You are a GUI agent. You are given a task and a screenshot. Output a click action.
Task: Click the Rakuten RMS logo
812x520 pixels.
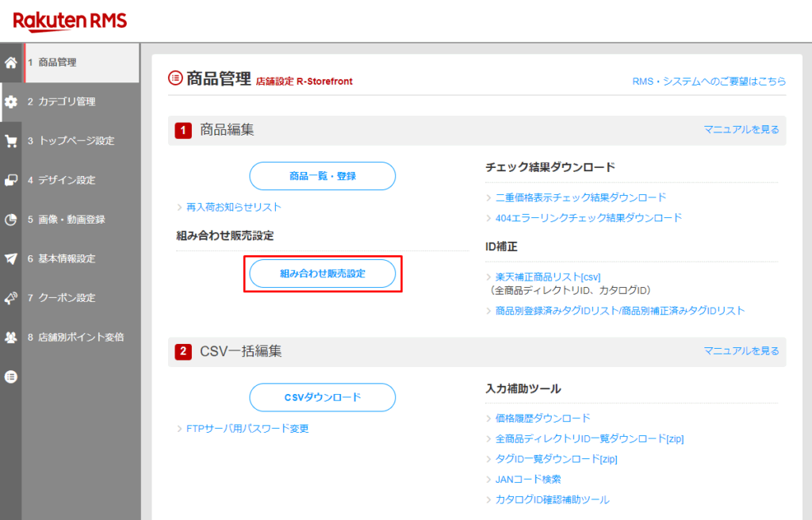(70, 21)
